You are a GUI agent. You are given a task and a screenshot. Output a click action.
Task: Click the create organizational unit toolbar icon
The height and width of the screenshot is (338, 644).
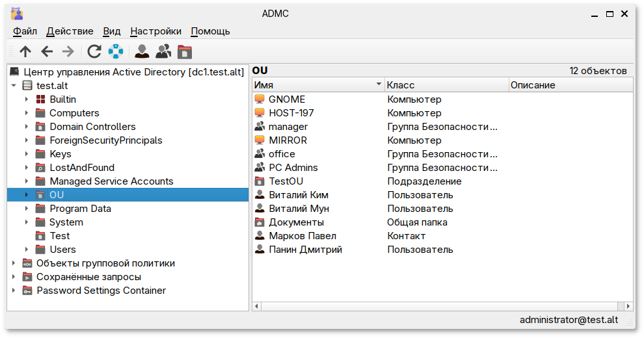(185, 52)
